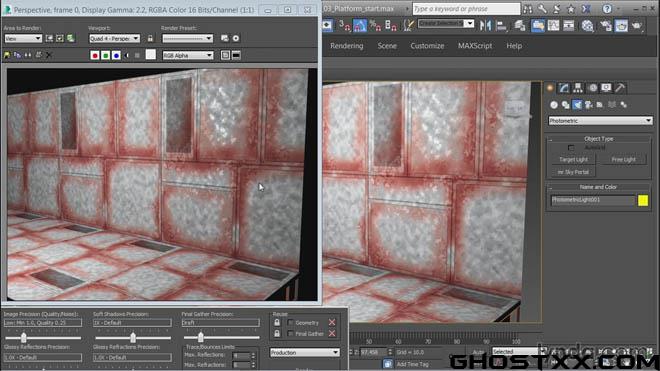Expand the Area to Render dropdown
This screenshot has height=371, width=660.
tap(23, 38)
